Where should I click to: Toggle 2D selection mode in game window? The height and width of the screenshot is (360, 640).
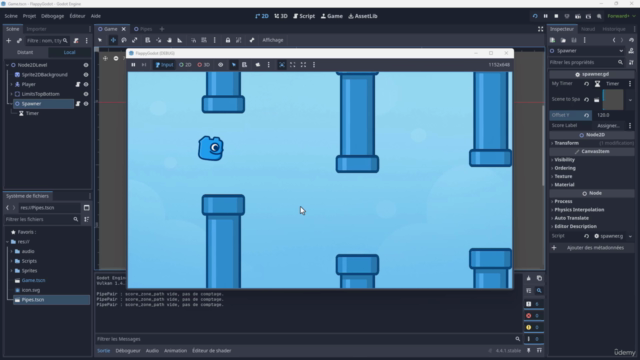185,65
